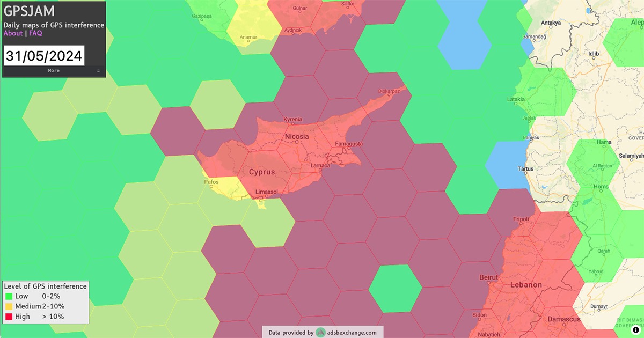Click the GPSJAM site title
The image size is (644, 338).
[29, 12]
